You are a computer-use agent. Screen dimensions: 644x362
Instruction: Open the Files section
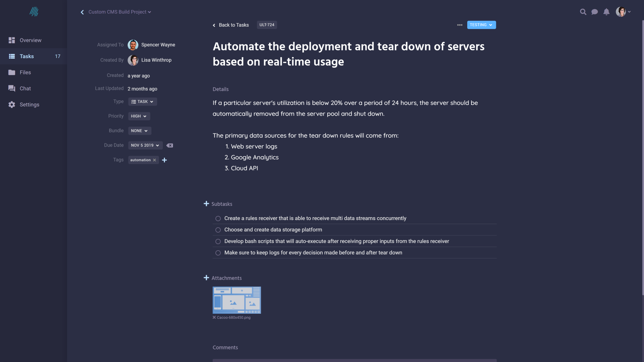(33, 72)
